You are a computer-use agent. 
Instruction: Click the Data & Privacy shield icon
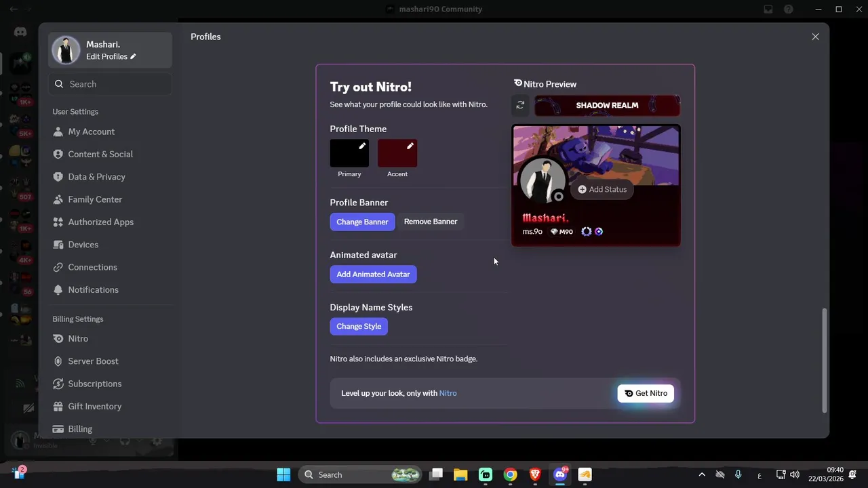pos(58,177)
